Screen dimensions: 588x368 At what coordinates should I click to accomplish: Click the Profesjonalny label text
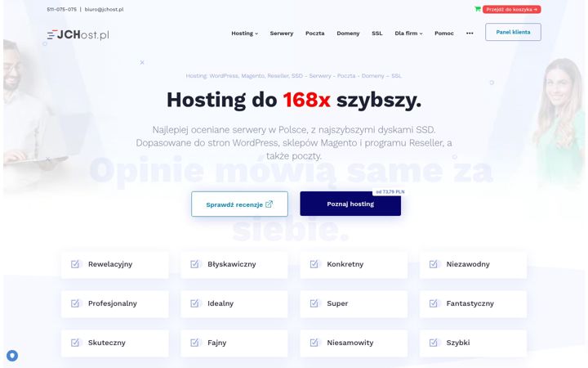tap(113, 303)
